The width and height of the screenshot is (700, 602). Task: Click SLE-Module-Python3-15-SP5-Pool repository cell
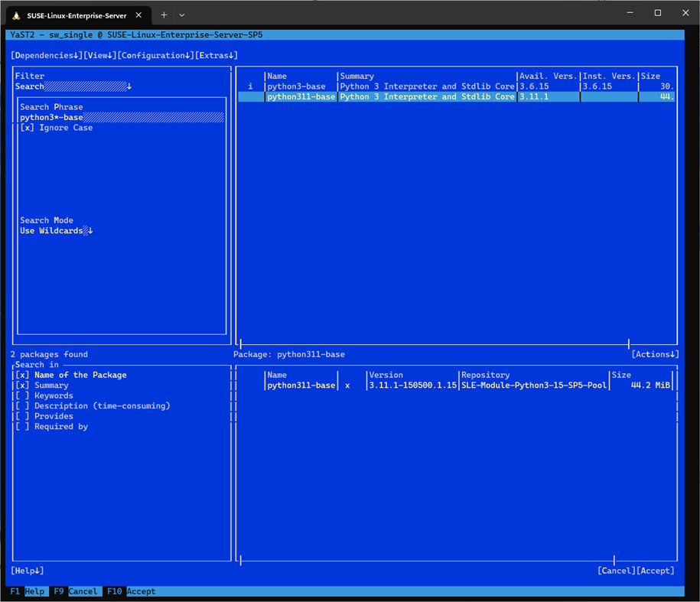click(x=534, y=385)
